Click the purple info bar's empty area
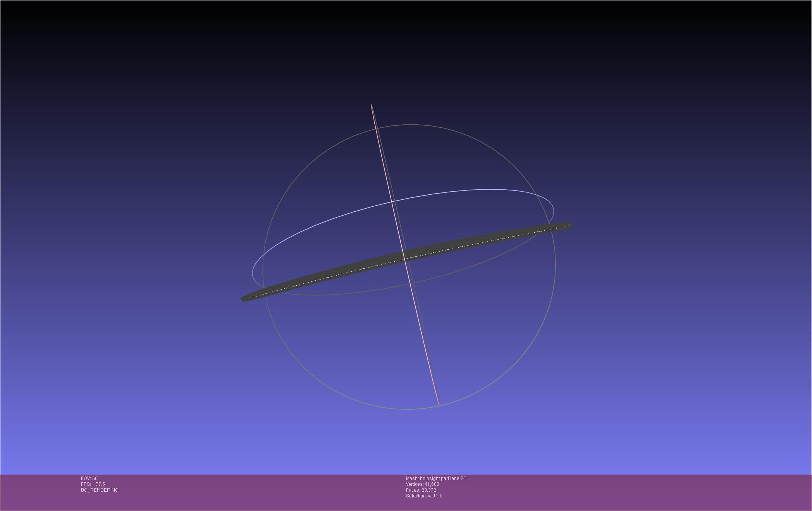This screenshot has height=511, width=812. pyautogui.click(x=620, y=492)
